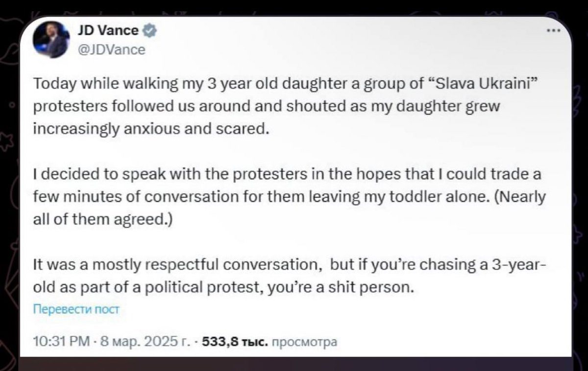Open the three-dot more options menu
This screenshot has width=588, height=371.
[x=554, y=30]
